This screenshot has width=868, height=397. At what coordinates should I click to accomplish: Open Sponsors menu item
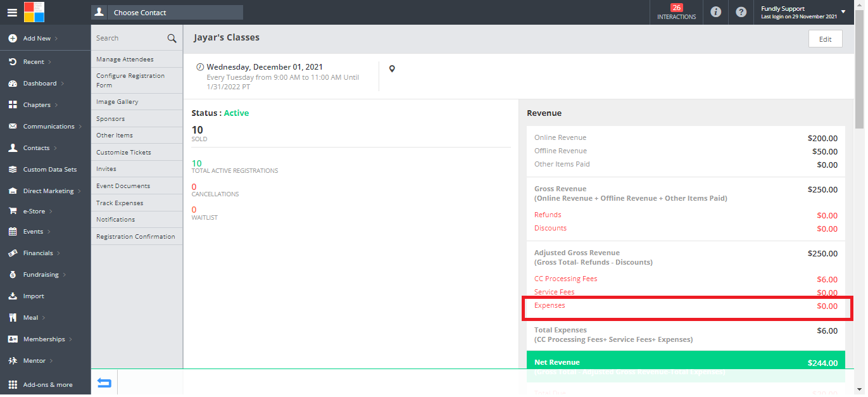[x=137, y=119]
